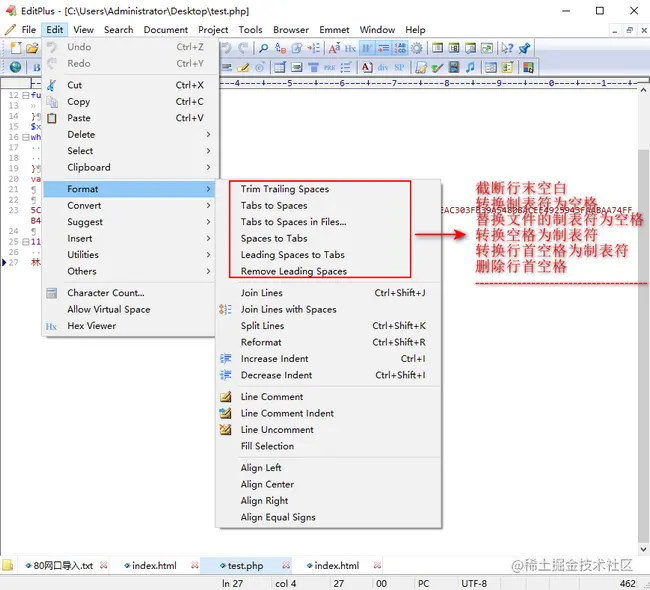Click the list tag toolbar icon

[x=346, y=67]
